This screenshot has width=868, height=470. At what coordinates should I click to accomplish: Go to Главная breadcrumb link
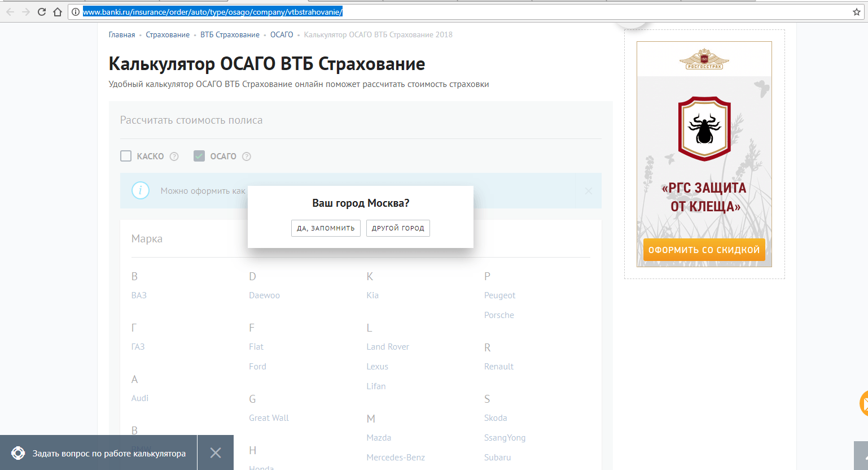tap(122, 35)
